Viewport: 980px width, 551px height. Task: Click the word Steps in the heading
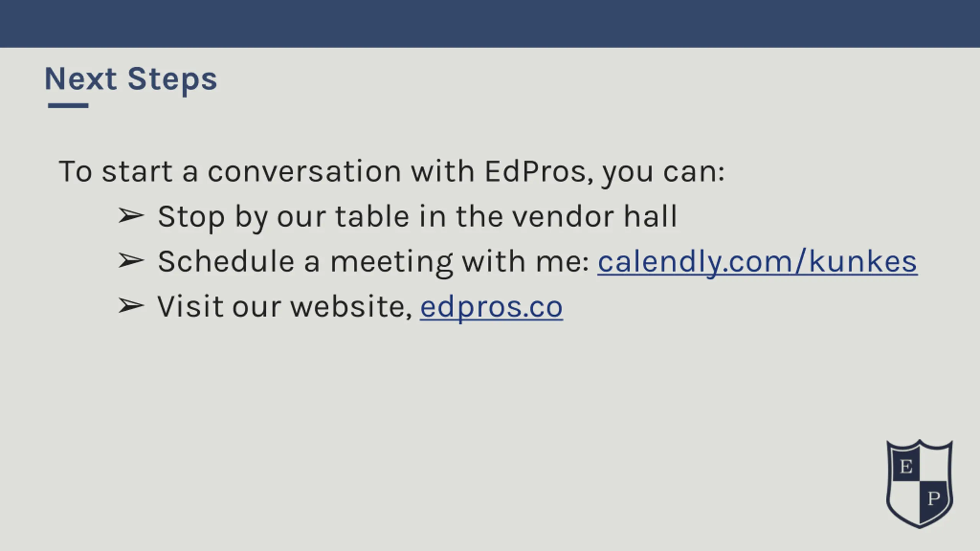click(x=172, y=80)
